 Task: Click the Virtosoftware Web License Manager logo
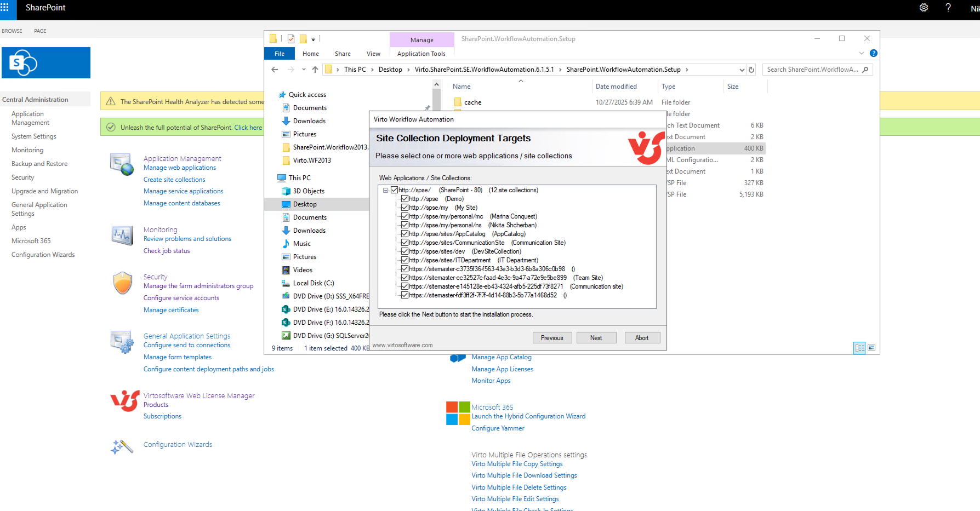click(x=124, y=400)
